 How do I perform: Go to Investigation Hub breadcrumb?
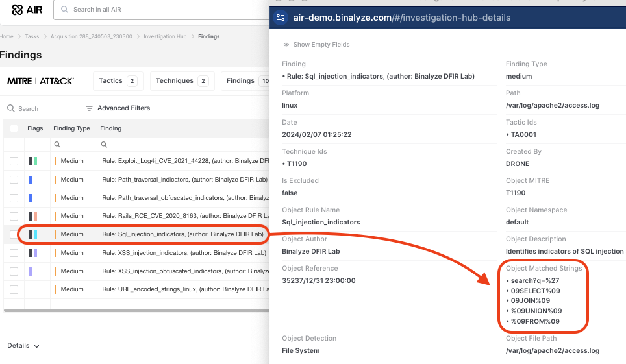pyautogui.click(x=165, y=36)
